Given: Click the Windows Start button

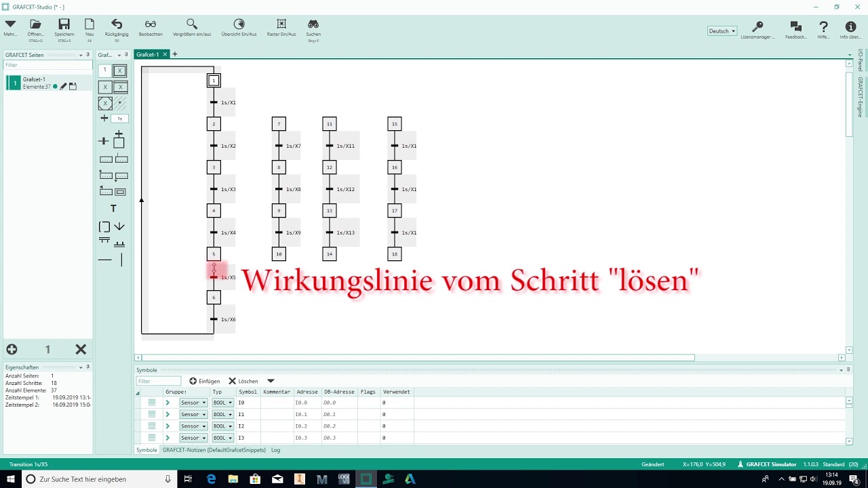Looking at the screenshot, I should (11, 479).
